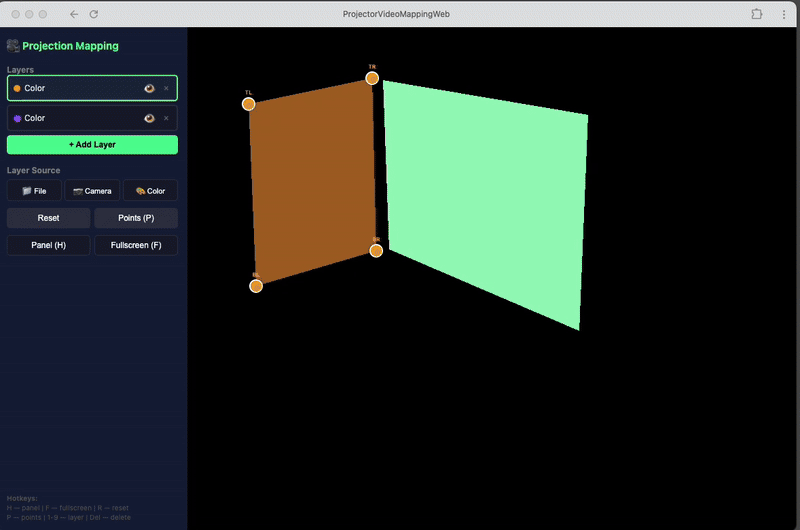Remove the second Color layer with X
Image resolution: width=800 pixels, height=530 pixels.
point(166,118)
